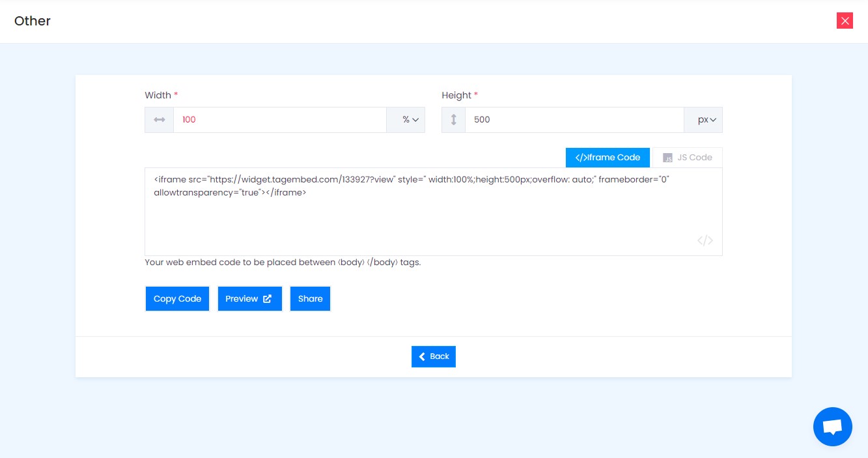Switch to the JS Code tab

click(688, 157)
